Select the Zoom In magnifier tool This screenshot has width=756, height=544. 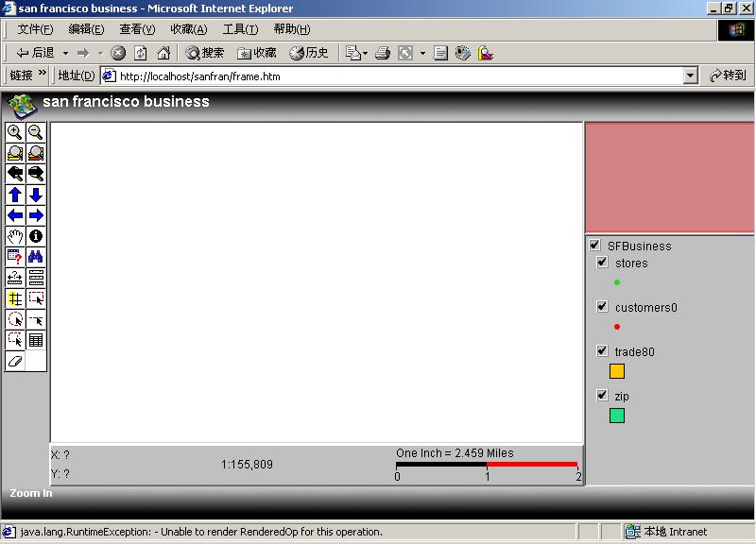pyautogui.click(x=15, y=132)
